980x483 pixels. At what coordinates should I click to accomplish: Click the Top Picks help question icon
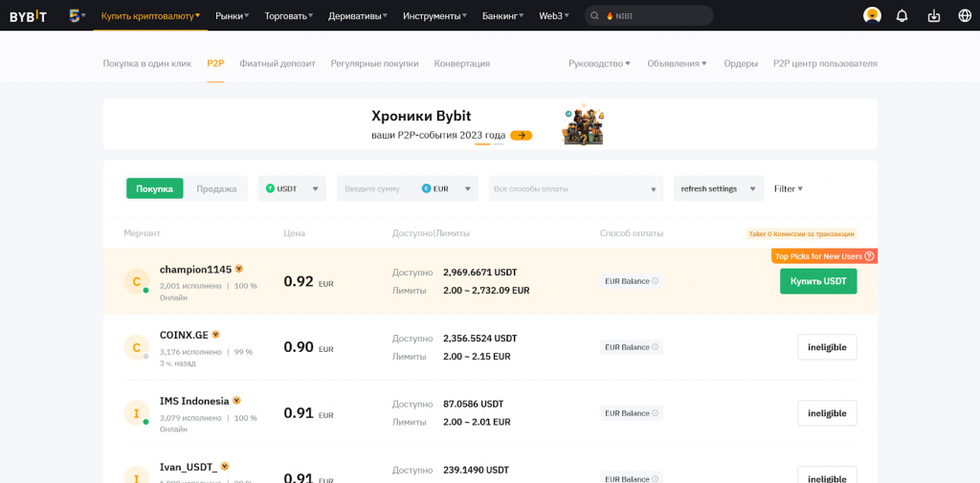click(x=869, y=256)
